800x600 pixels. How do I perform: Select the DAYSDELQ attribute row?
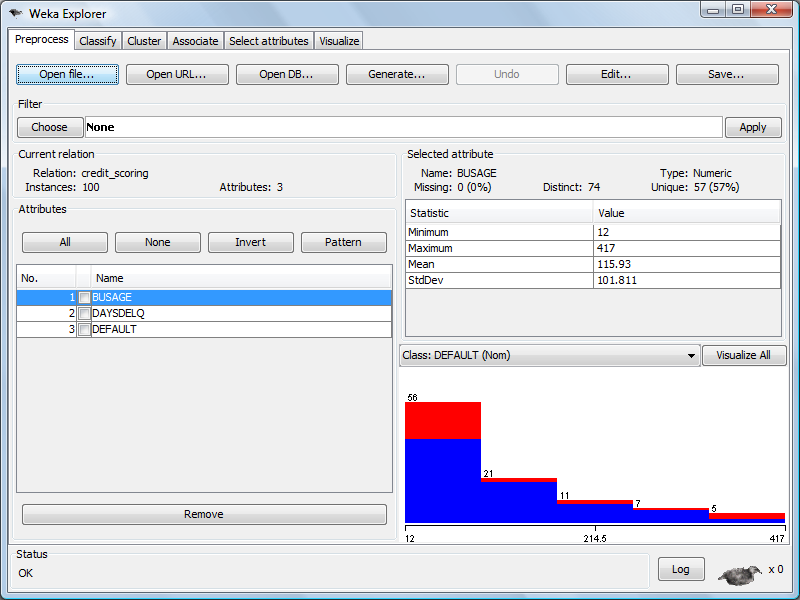(x=204, y=313)
